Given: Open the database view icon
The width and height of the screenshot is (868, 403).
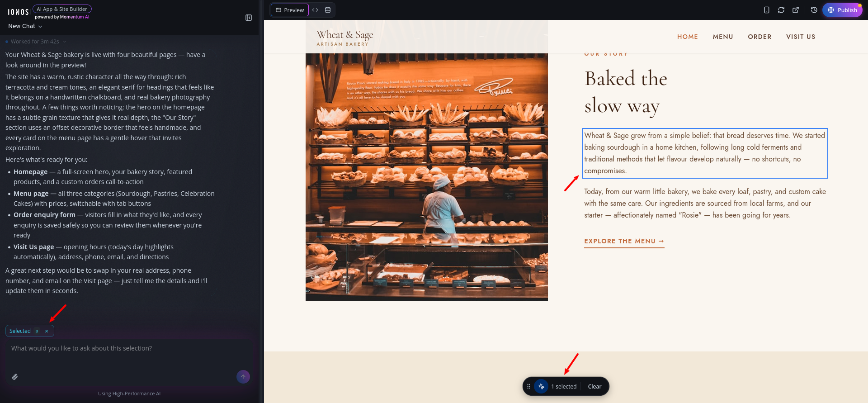Looking at the screenshot, I should [328, 10].
